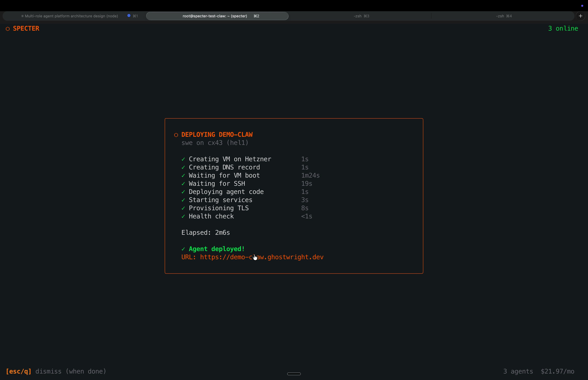Click the checkmark beside Agent deployed

[x=183, y=249]
